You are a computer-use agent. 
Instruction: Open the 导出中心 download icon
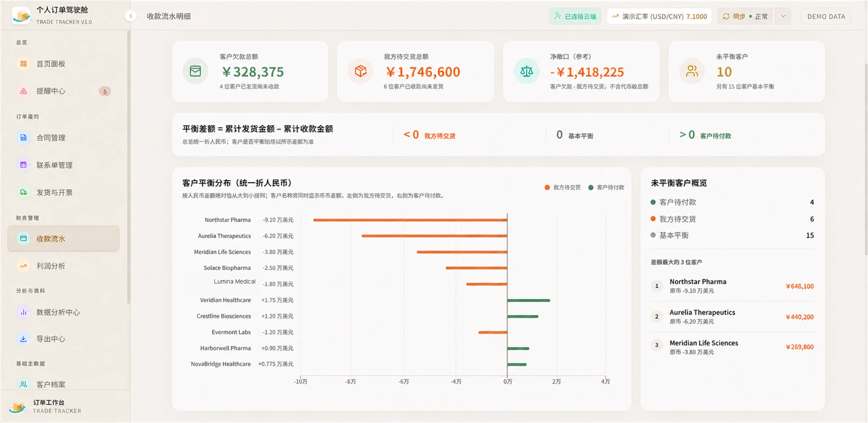23,339
